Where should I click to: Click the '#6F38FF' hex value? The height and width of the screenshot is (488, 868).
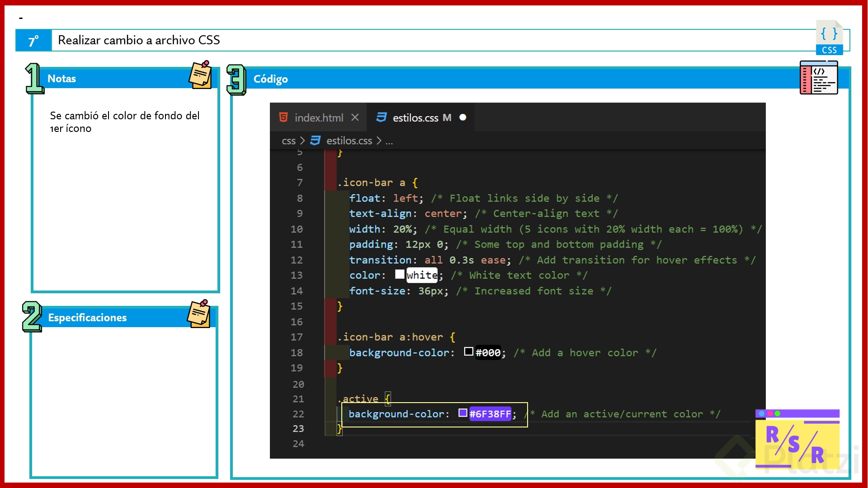(490, 414)
